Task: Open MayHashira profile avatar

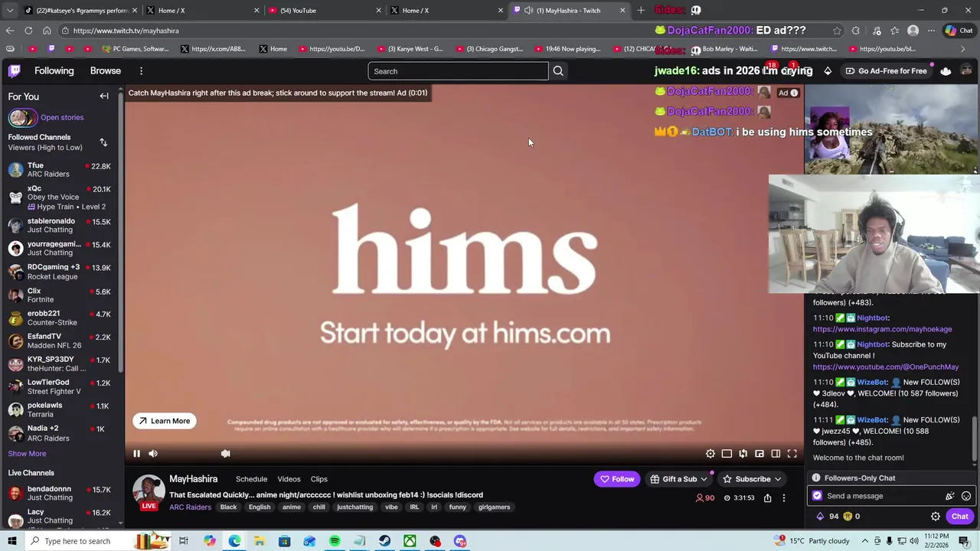Action: coord(149,492)
